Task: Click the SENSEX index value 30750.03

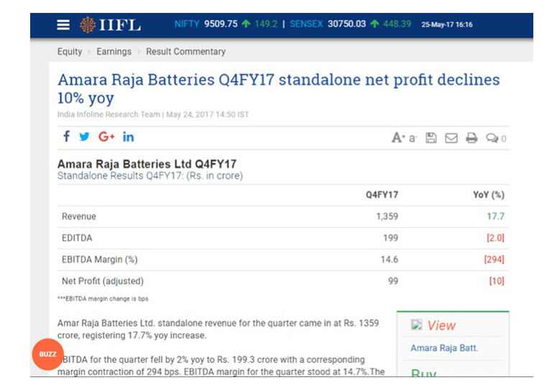Action: [346, 24]
